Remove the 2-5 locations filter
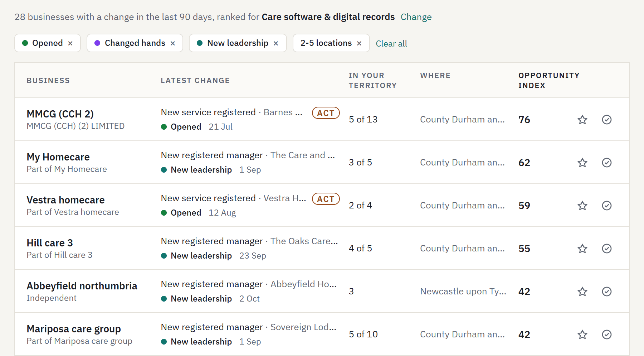Screen dimensions: 644x356 [x=359, y=43]
